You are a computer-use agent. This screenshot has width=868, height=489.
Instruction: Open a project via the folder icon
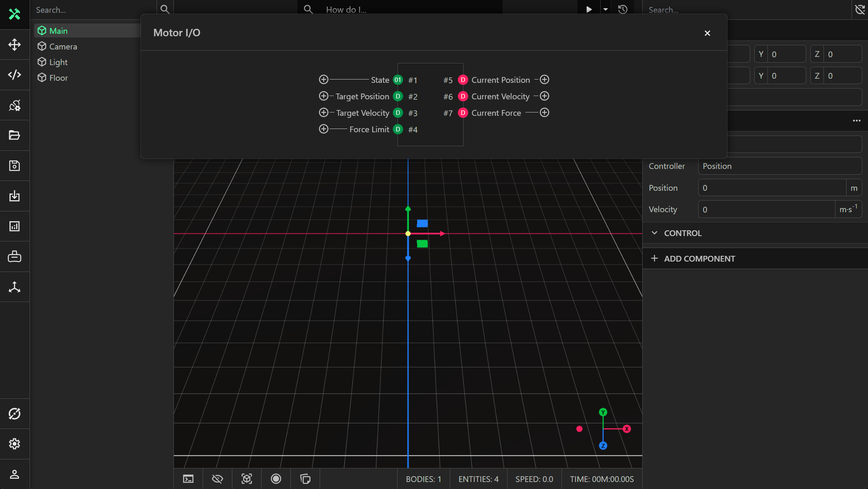[x=15, y=135]
